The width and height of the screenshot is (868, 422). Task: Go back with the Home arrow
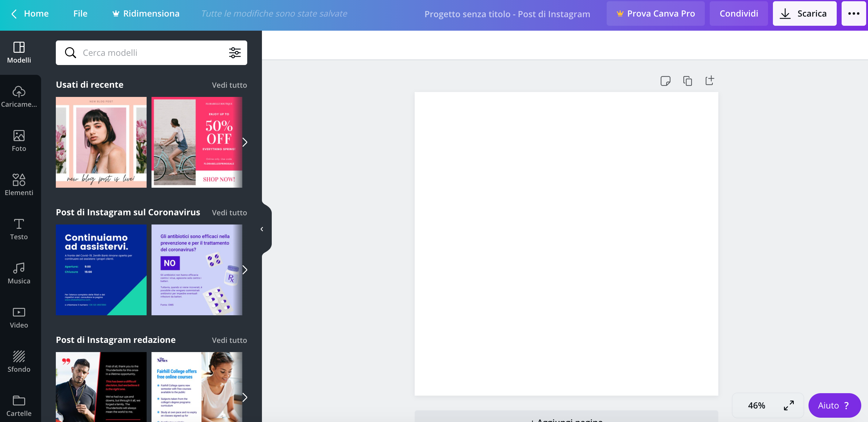(x=14, y=14)
